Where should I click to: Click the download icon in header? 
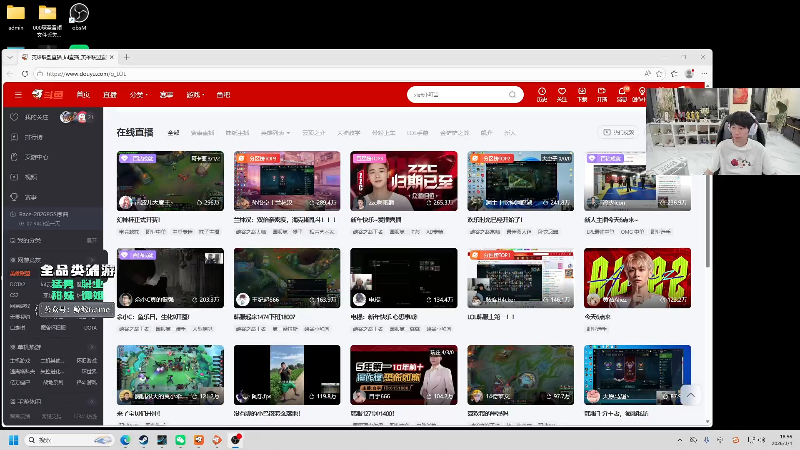582,94
